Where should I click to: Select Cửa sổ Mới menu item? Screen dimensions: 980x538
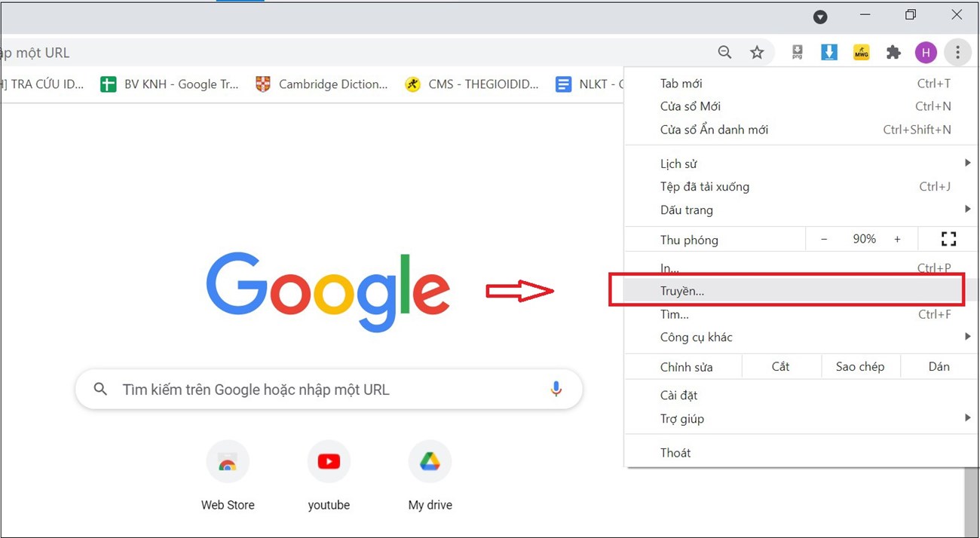(x=801, y=106)
